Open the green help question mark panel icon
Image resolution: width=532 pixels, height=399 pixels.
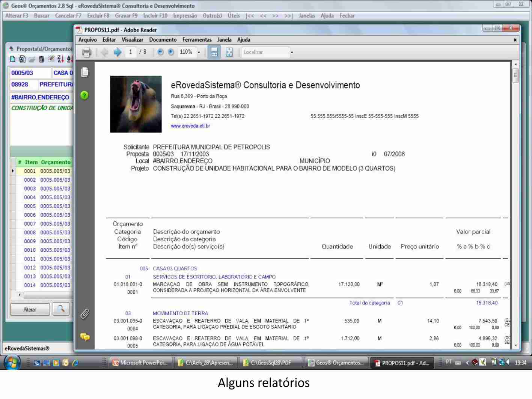(85, 95)
